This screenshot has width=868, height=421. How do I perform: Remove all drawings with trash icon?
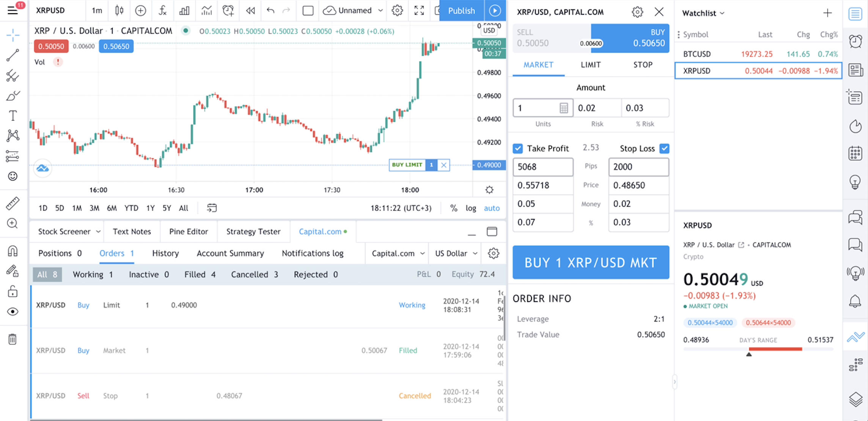[13, 339]
